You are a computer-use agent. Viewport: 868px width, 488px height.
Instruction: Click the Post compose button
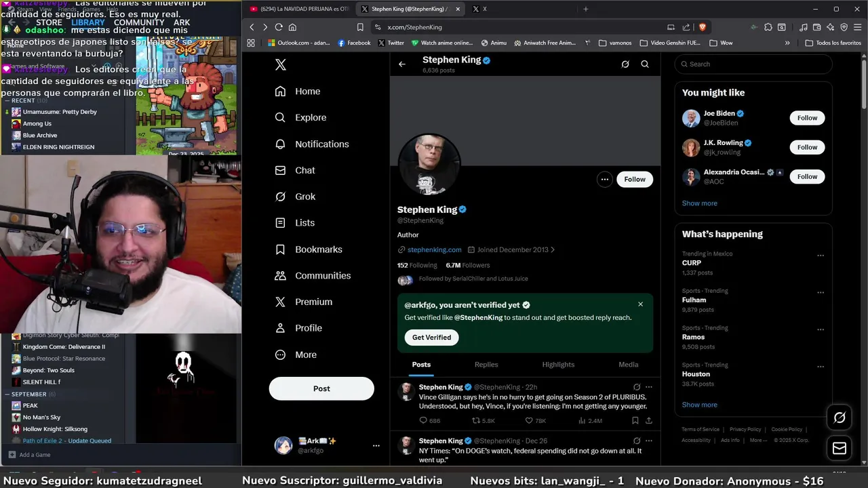(x=321, y=388)
